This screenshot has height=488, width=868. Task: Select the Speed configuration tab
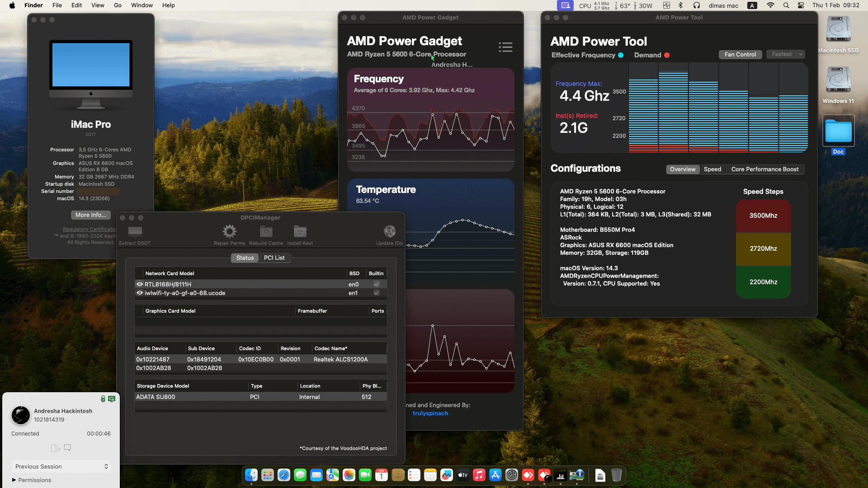pos(712,169)
